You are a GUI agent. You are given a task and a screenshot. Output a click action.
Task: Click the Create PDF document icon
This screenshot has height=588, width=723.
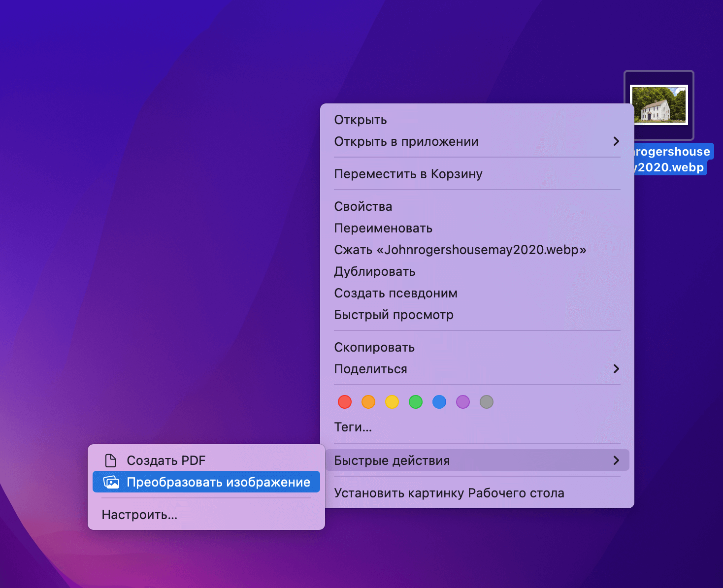[111, 460]
